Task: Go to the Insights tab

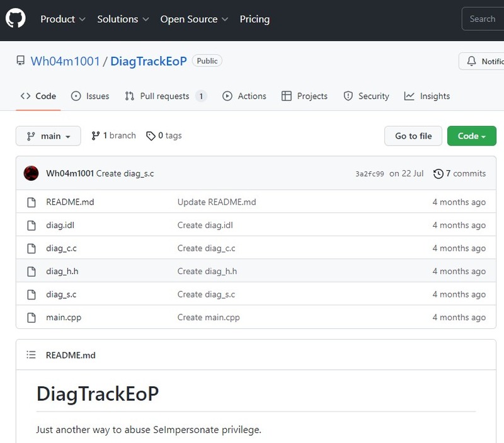Action: click(427, 96)
